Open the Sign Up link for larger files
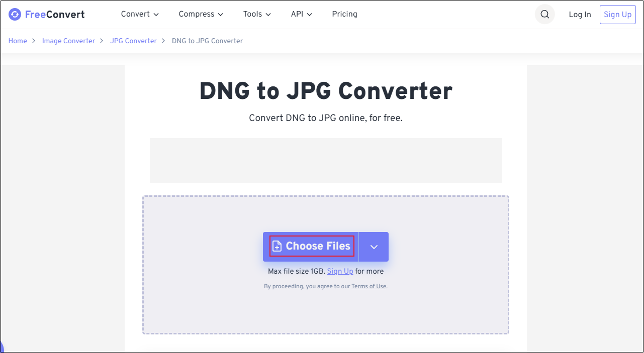 pos(340,271)
